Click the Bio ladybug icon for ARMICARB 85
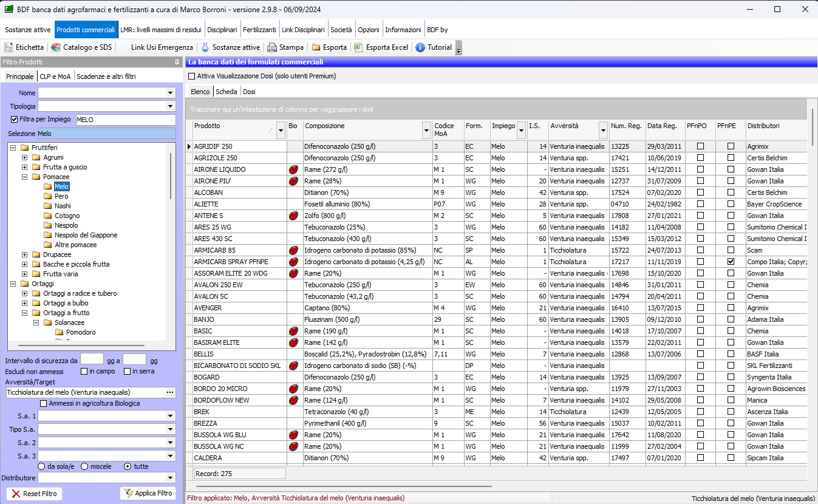This screenshot has width=818, height=504. [293, 250]
